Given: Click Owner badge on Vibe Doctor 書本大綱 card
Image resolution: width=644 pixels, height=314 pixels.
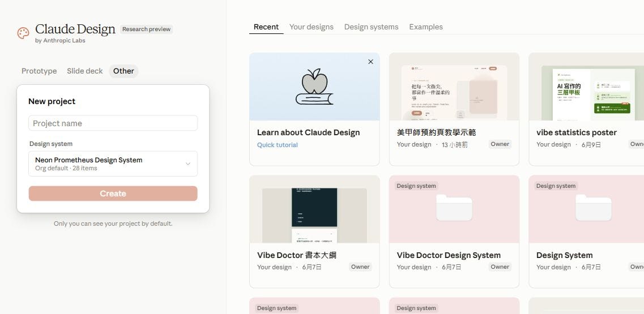Looking at the screenshot, I should point(360,267).
